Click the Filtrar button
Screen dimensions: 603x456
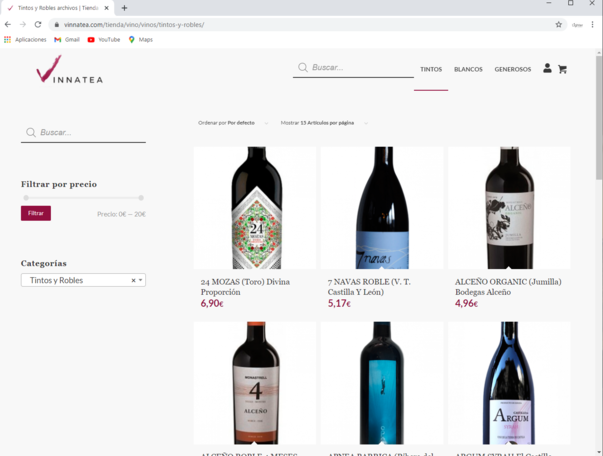pos(36,213)
